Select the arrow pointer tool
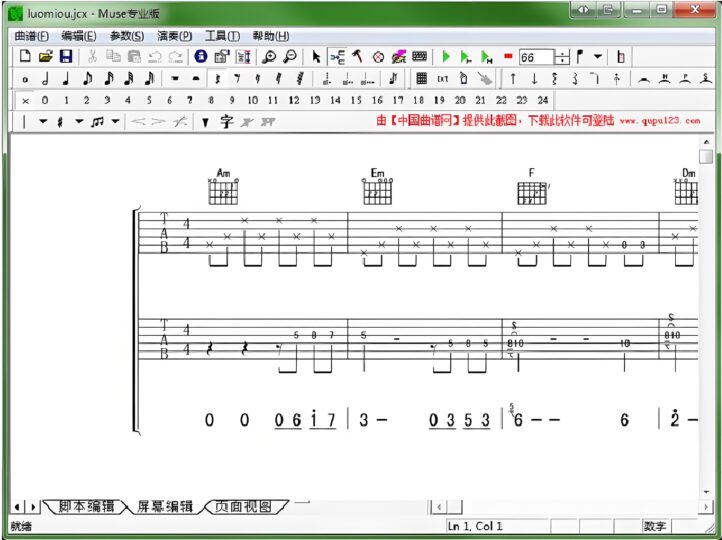The image size is (722, 540). [x=316, y=57]
